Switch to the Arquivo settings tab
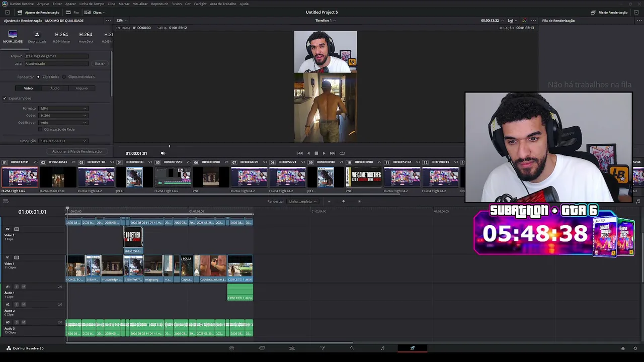Screen dimensions: 644x362 point(82,88)
